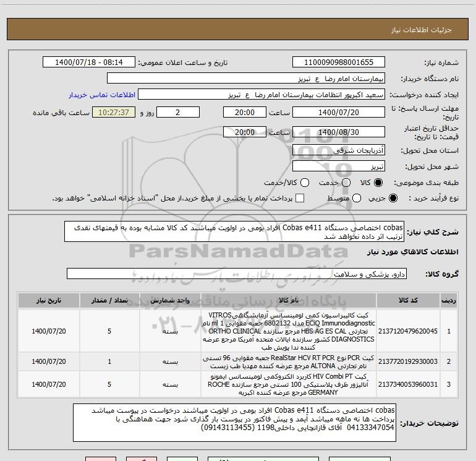This screenshot has width=476, height=461.
Task: Click the response deadline date 1400/07/20 field
Action: 339,112
